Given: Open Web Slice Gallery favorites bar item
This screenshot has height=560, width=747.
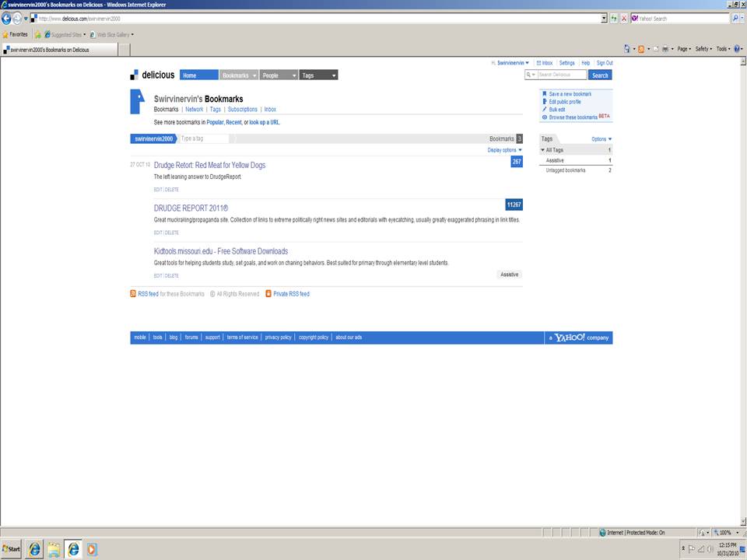Looking at the screenshot, I should [112, 34].
